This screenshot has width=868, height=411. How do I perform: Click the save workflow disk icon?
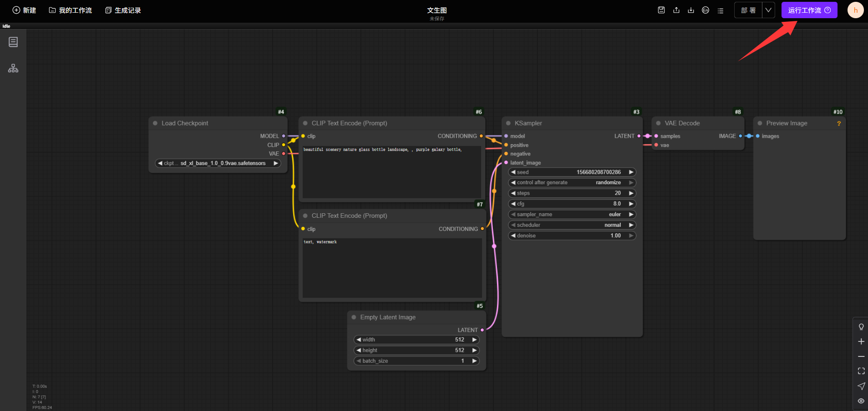(661, 10)
